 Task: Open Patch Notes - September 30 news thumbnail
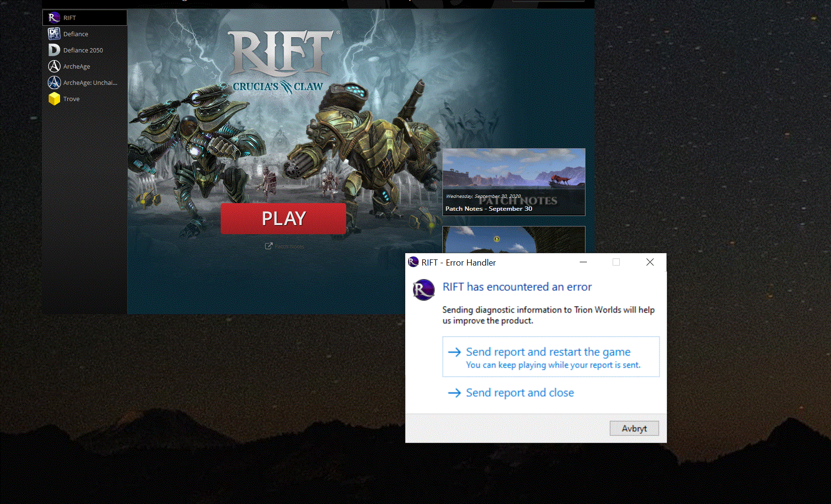pyautogui.click(x=514, y=182)
